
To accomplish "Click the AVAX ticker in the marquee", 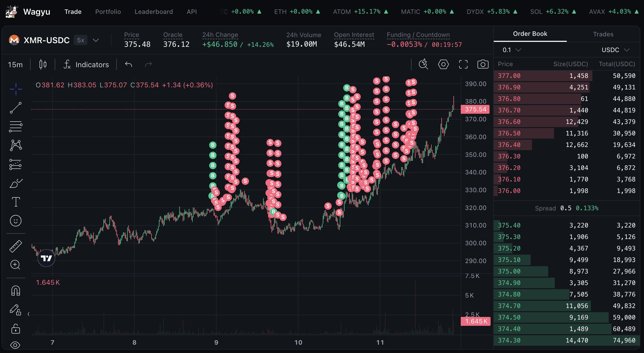I will [614, 12].
